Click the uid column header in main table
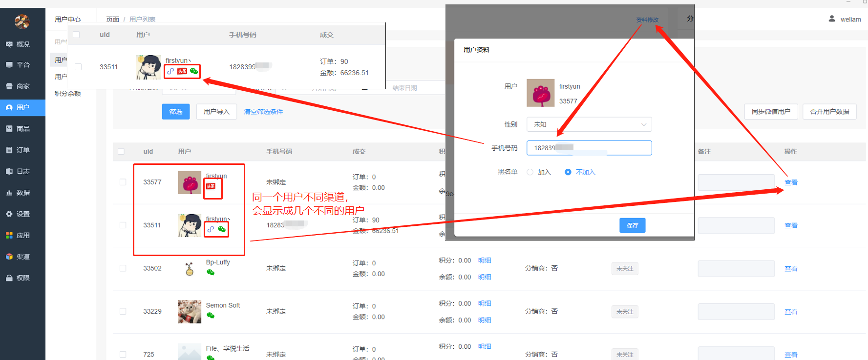 coord(148,152)
